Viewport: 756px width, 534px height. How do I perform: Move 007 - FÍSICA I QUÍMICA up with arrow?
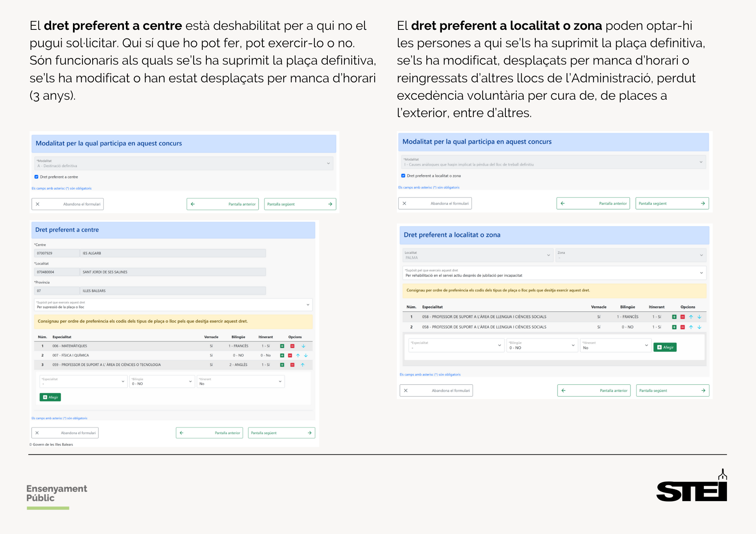coord(298,355)
